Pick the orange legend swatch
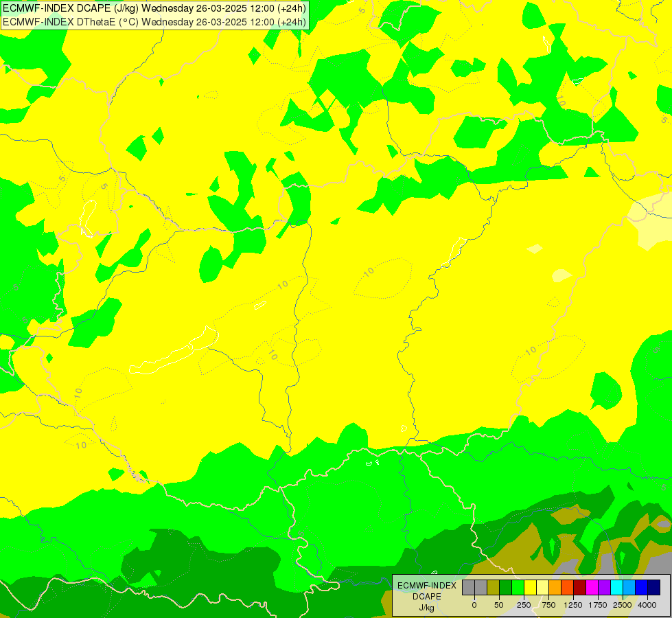Viewport: 672px width, 618px height. click(x=555, y=588)
